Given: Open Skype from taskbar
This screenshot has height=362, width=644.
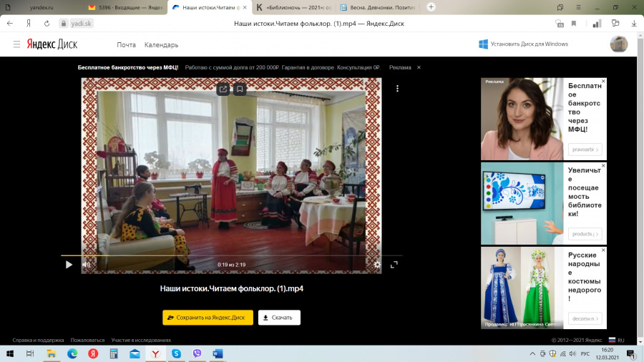Looking at the screenshot, I should 176,353.
